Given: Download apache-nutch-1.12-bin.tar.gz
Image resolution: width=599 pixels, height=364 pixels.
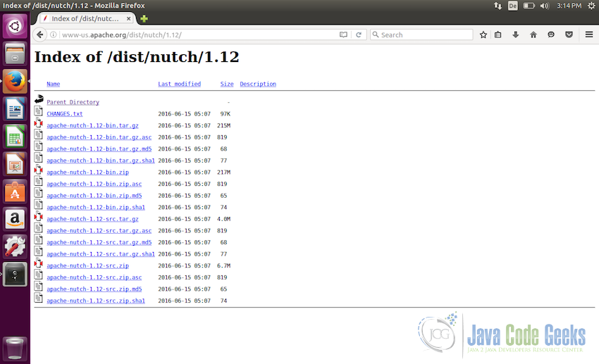Looking at the screenshot, I should (92, 125).
